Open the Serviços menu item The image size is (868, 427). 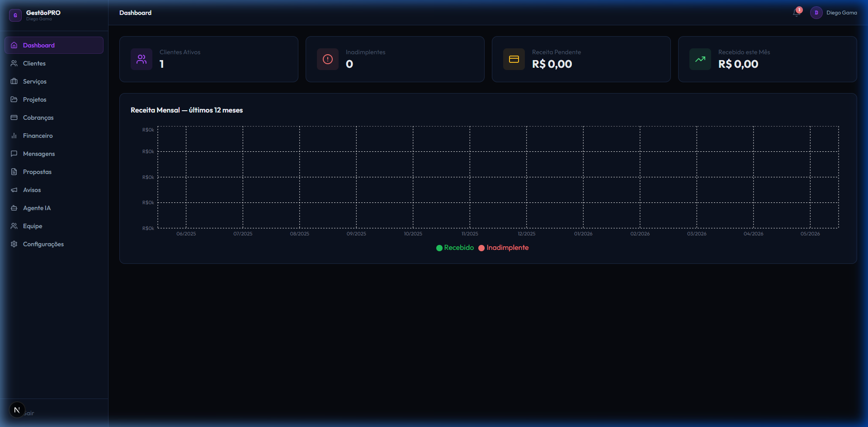[54, 81]
